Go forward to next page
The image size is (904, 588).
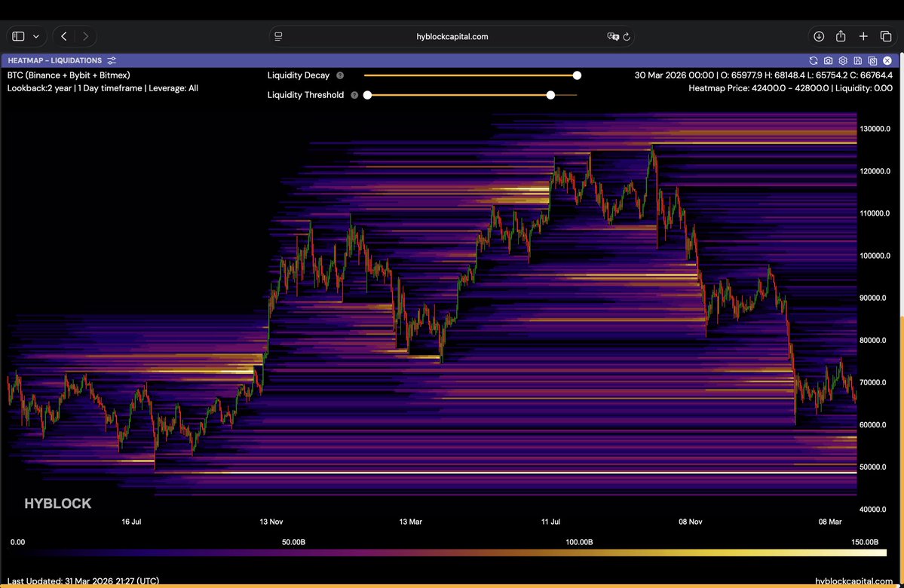85,36
